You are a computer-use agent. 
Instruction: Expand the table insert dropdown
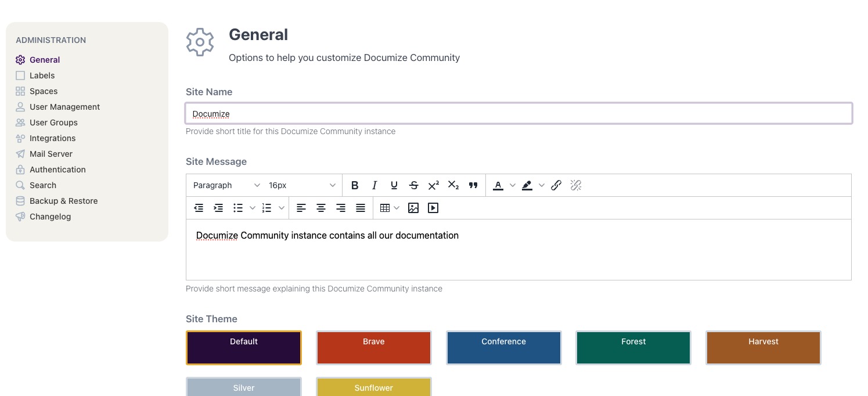(397, 208)
